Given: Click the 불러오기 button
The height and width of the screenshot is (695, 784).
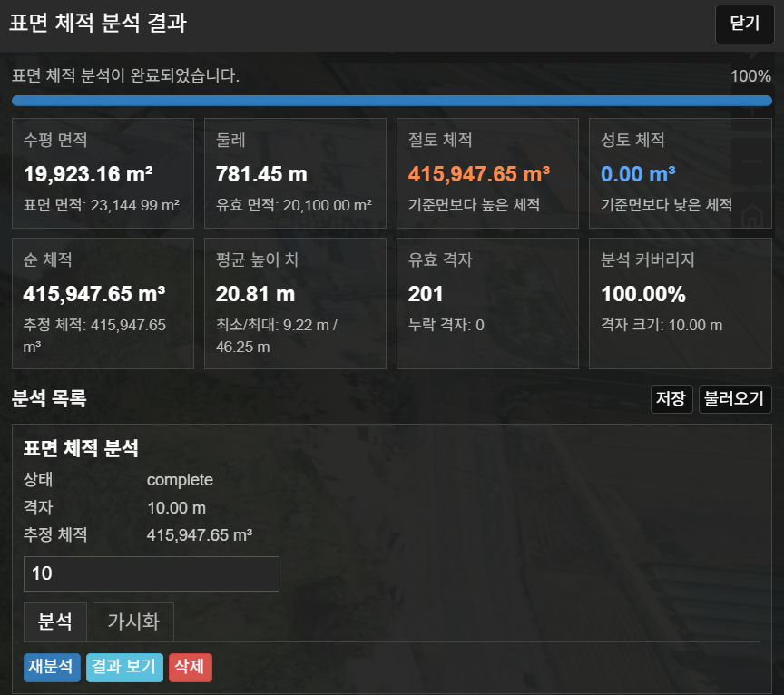Looking at the screenshot, I should point(734,399).
